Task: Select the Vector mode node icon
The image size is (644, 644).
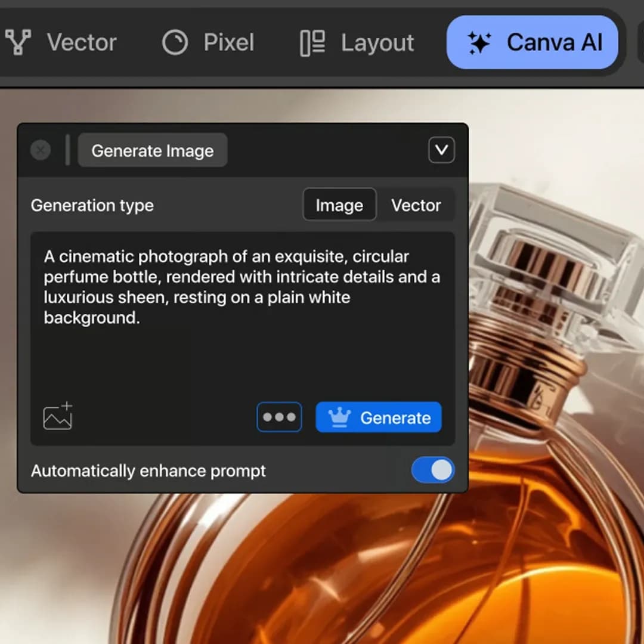Action: [x=18, y=42]
